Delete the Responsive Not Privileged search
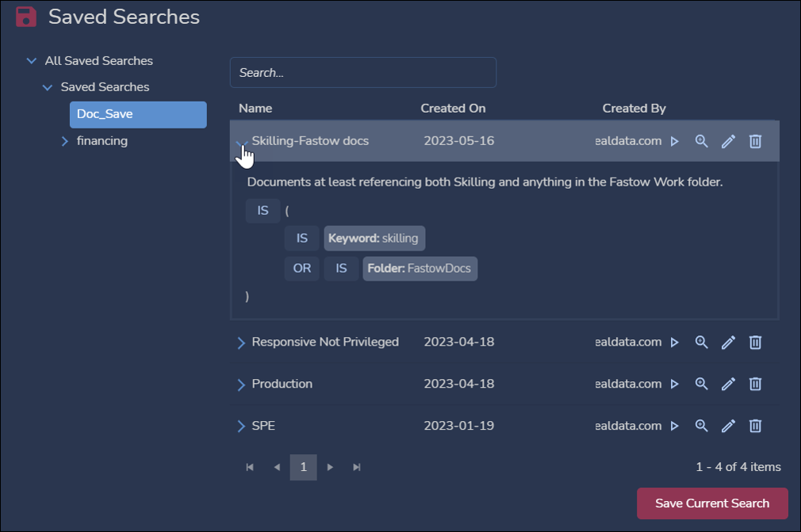 tap(756, 343)
